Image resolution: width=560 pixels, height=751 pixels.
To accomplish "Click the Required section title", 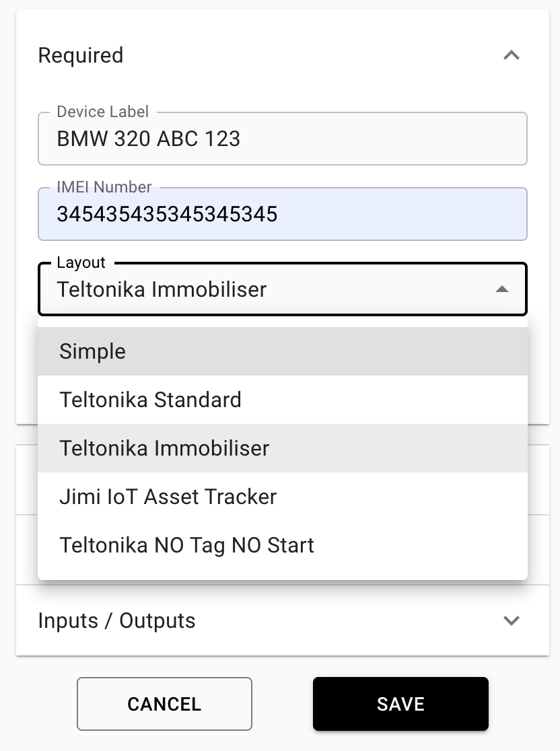I will (x=81, y=55).
